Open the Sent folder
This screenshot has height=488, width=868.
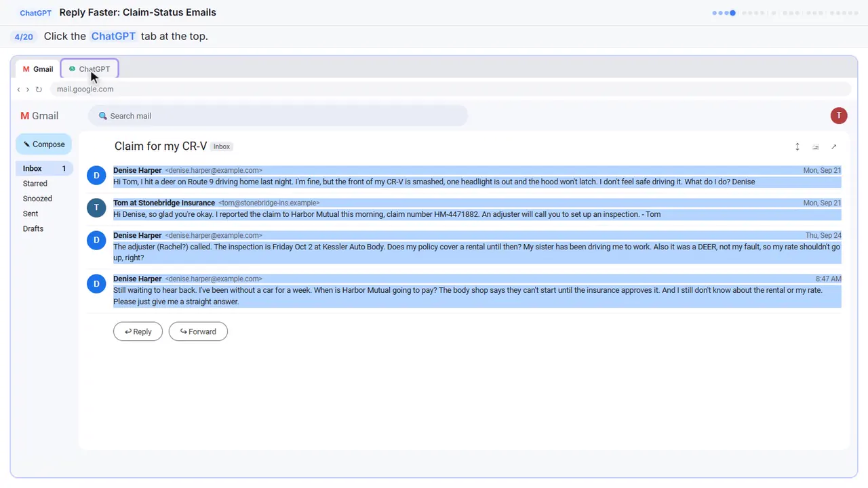31,213
